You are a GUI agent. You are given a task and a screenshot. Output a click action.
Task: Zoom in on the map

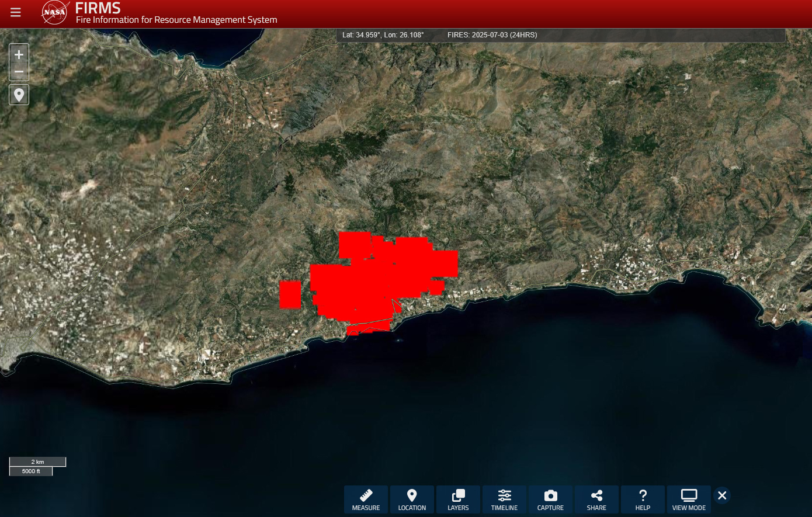tap(19, 54)
